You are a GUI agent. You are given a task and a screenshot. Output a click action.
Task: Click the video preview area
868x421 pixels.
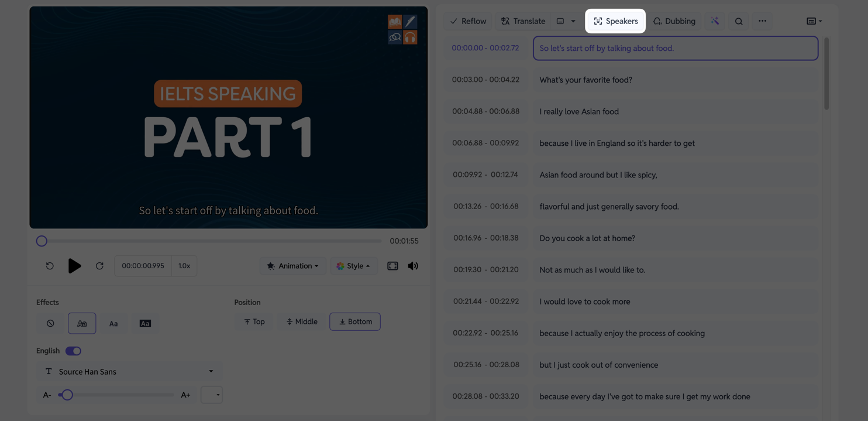click(x=229, y=117)
